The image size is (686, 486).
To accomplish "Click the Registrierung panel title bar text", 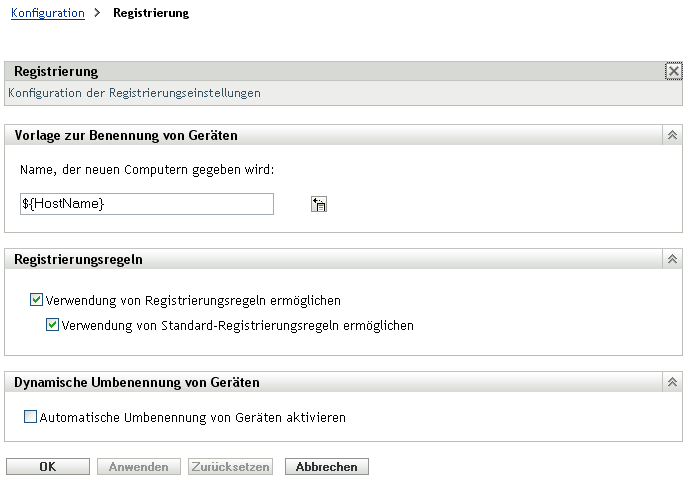I will (x=56, y=72).
